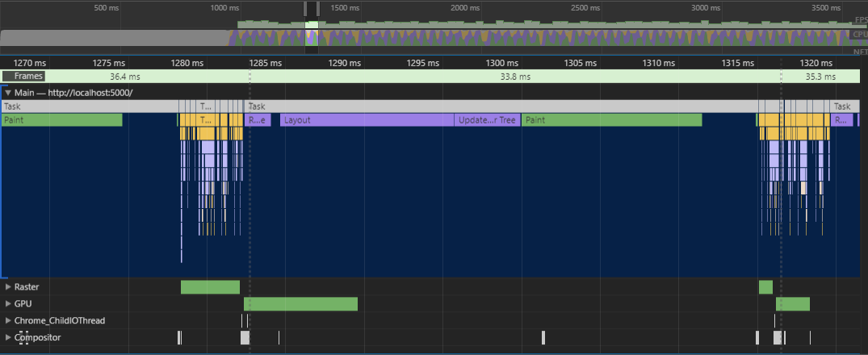868x355 pixels.
Task: Select the 36.4 ms frame
Action: point(125,77)
